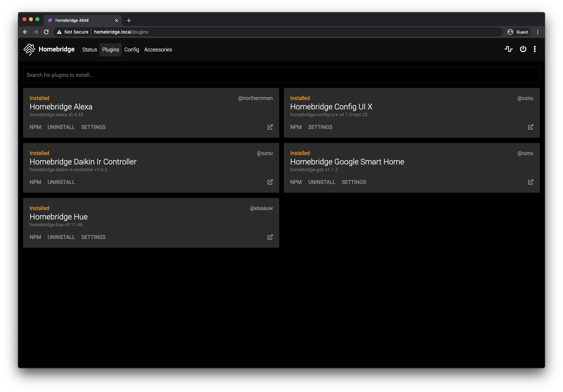563x392 pixels.
Task: Uninstall Homebridge Google Smart Home plugin
Action: [322, 182]
